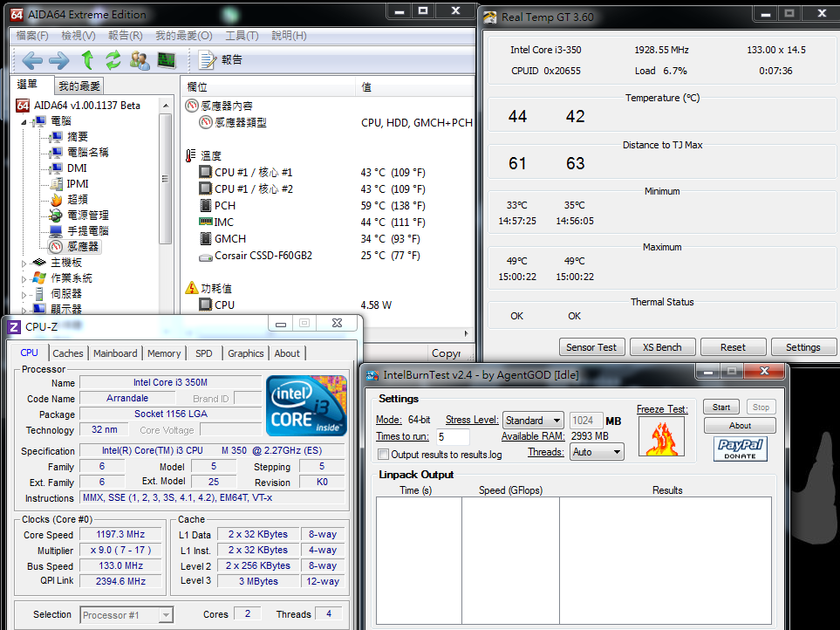The width and height of the screenshot is (840, 630).
Task: Click Intel Core i3 inside logo in CPU-Z
Action: pyautogui.click(x=307, y=406)
